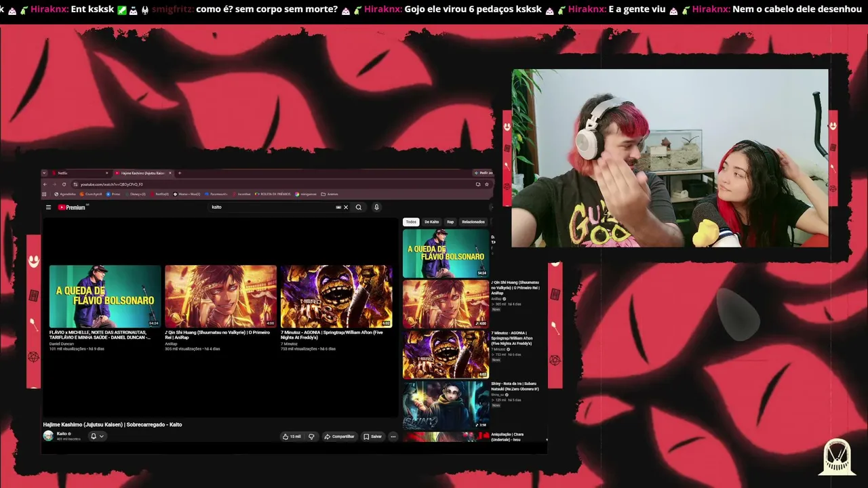Open the Roleta de Prêmios bookmark
Screen dimensions: 868x488
point(273,195)
